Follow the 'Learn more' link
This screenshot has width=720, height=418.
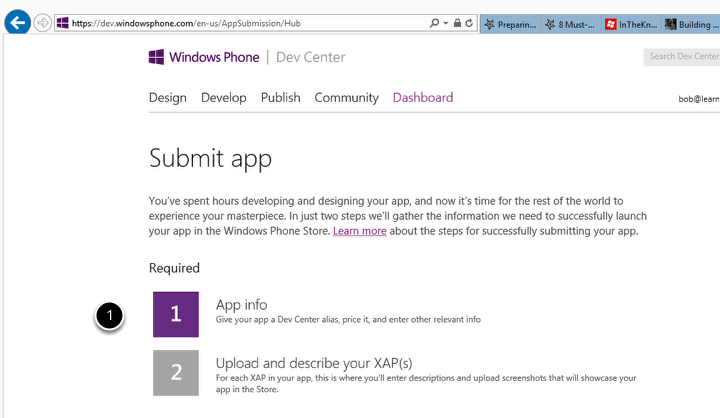(359, 231)
